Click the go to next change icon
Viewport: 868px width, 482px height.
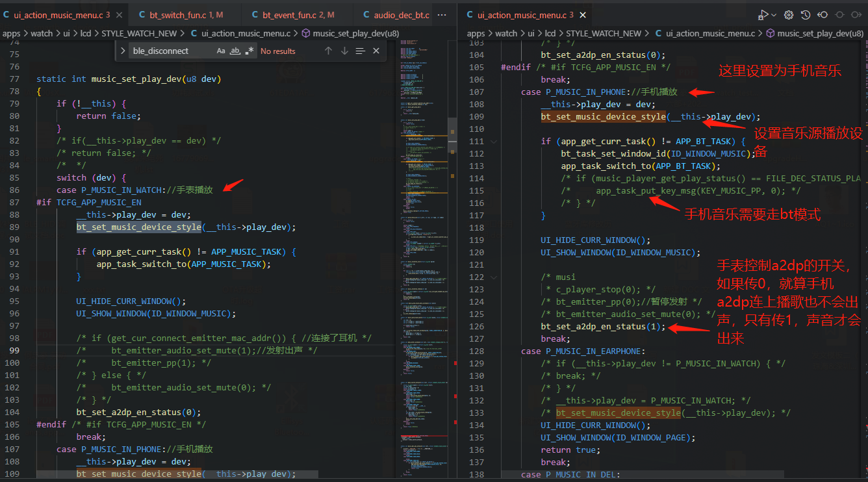(x=856, y=14)
